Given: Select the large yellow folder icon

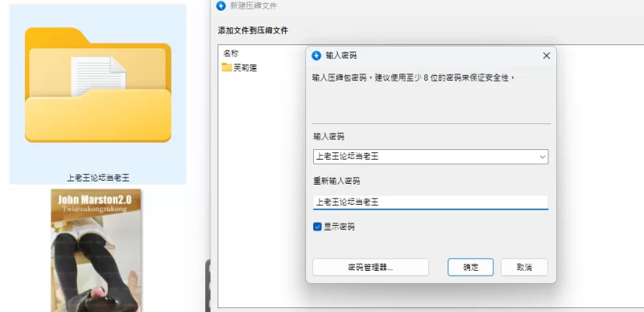Looking at the screenshot, I should (97, 85).
